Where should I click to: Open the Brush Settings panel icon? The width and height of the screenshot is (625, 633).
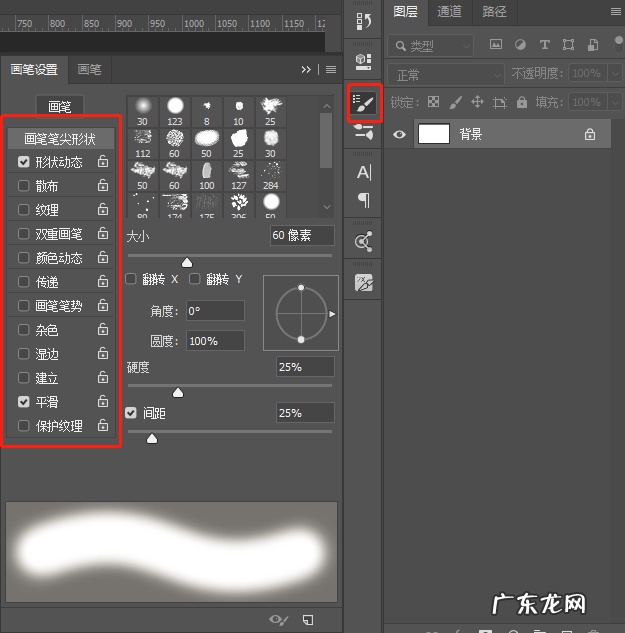(x=364, y=103)
